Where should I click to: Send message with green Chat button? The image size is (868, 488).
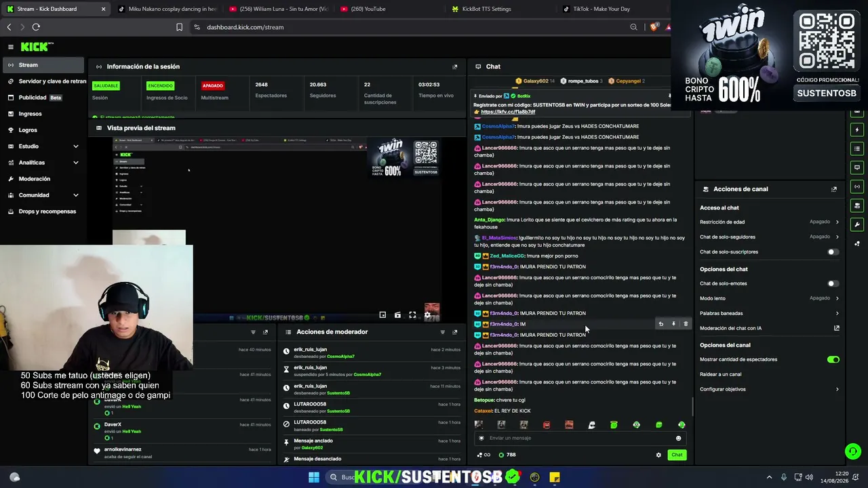tap(677, 455)
